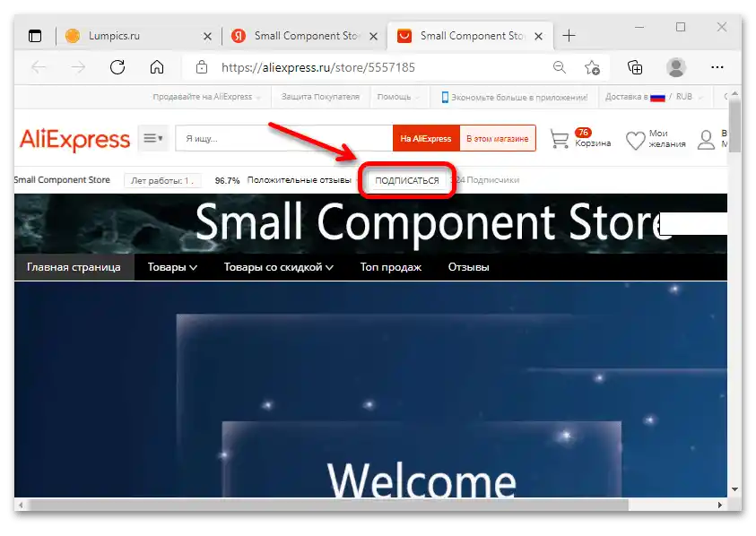The width and height of the screenshot is (756, 536).
Task: Open Защита Покупателя link
Action: 320,97
